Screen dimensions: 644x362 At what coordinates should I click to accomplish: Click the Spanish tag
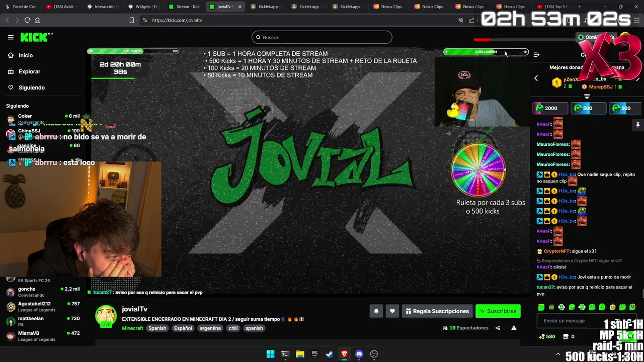tap(157, 328)
